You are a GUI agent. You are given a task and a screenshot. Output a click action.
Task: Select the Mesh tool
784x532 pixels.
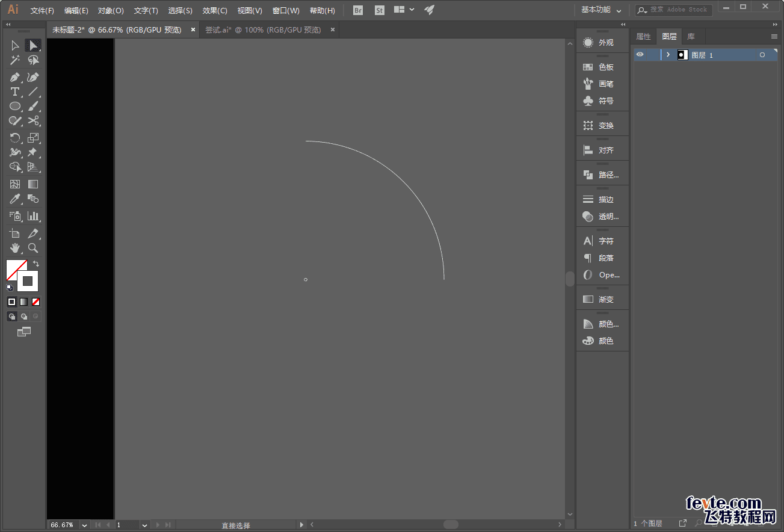tap(15, 184)
